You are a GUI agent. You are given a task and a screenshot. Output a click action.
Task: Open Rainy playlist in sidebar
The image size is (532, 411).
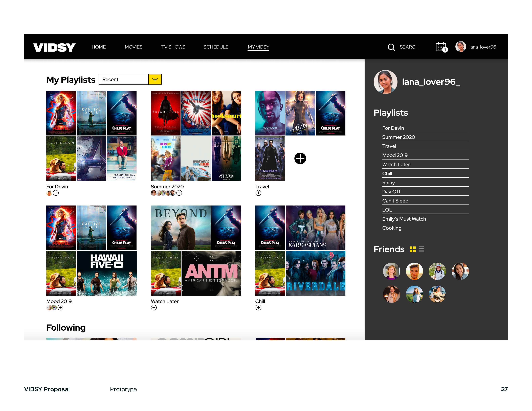click(x=425, y=183)
